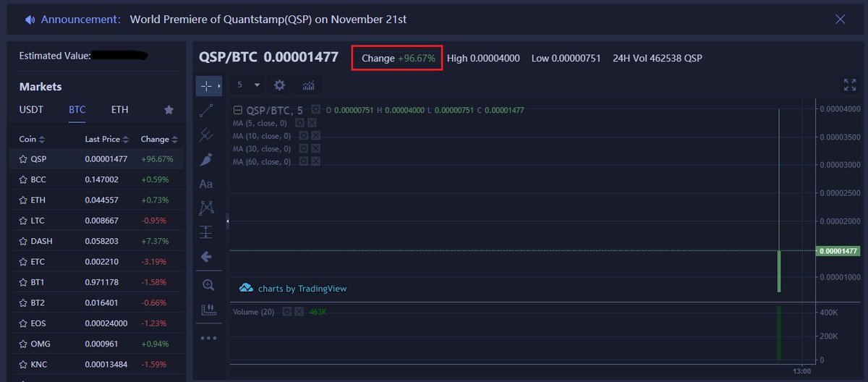
Task: Select the BT1 market row
Action: click(95, 282)
